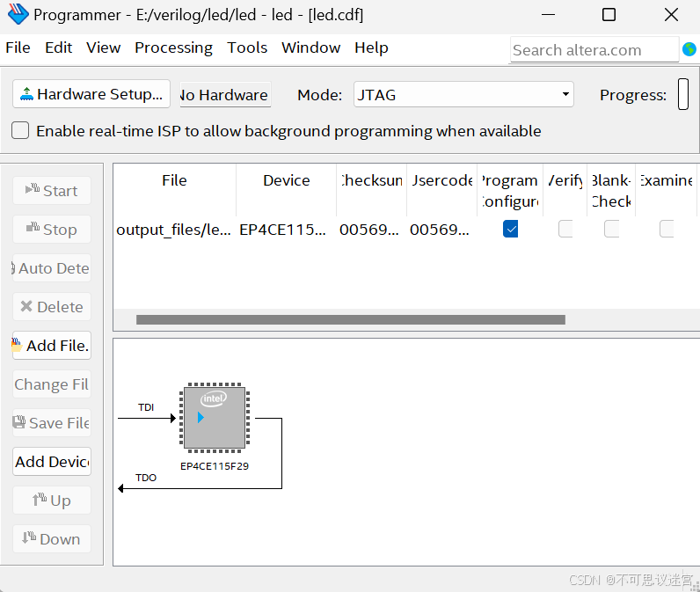Click Change File button
The image size is (700, 592).
(52, 384)
